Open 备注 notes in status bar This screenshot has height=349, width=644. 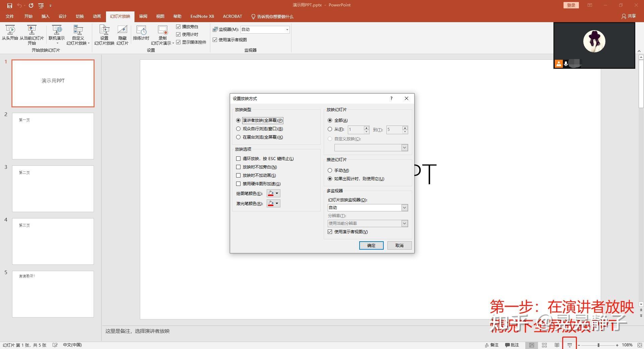pos(492,345)
